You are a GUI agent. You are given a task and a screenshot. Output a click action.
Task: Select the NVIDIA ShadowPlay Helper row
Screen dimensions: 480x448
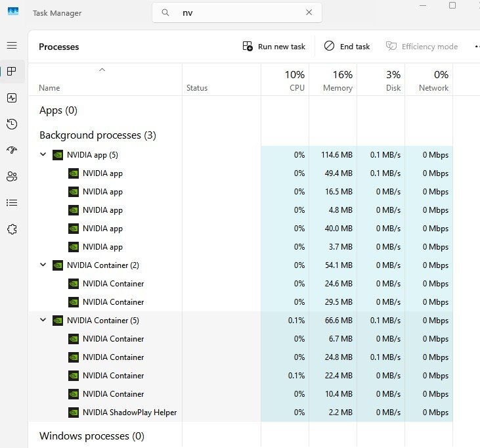(240, 413)
